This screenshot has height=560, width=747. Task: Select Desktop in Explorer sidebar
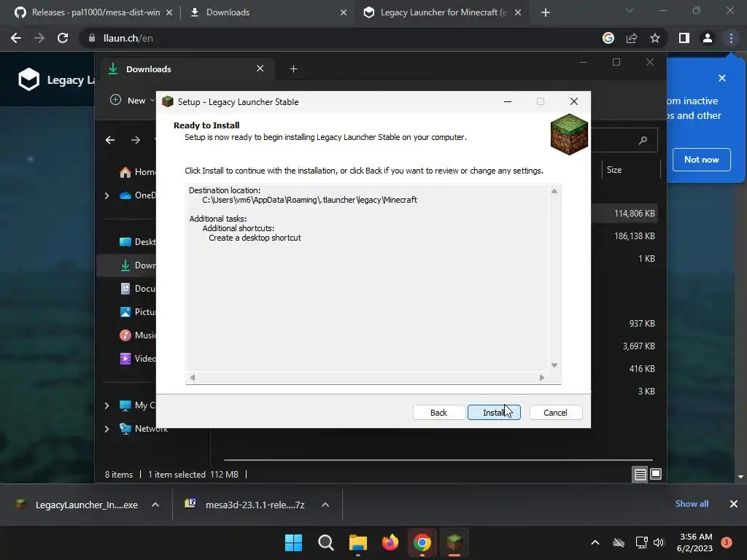pyautogui.click(x=137, y=242)
